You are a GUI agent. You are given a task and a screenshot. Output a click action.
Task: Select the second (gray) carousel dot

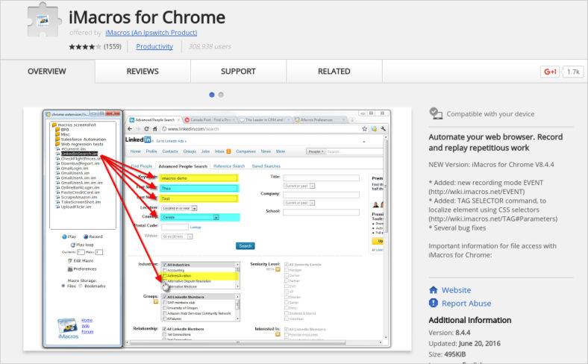221,95
